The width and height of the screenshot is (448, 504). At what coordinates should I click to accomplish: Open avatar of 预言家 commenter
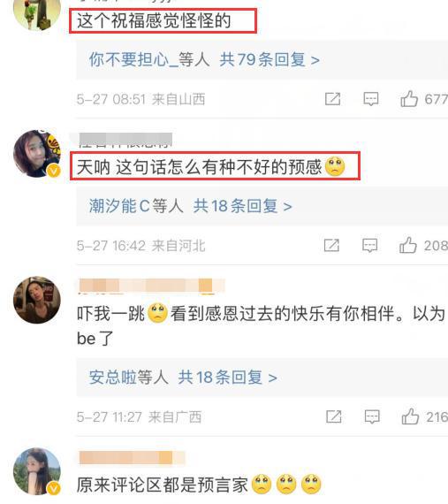[x=37, y=471]
